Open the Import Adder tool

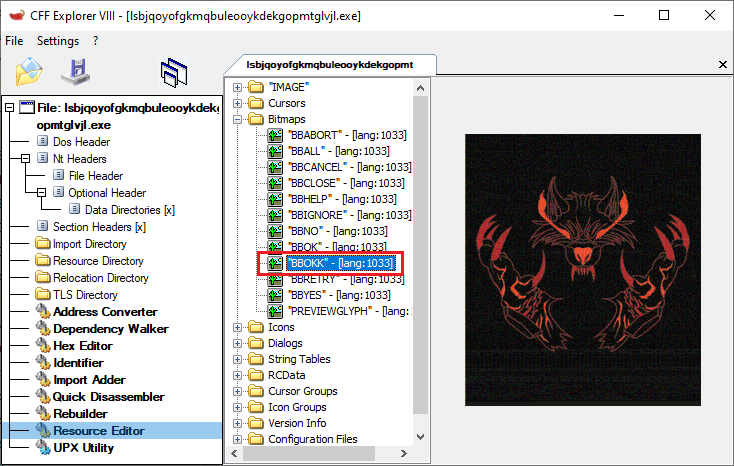coord(89,379)
